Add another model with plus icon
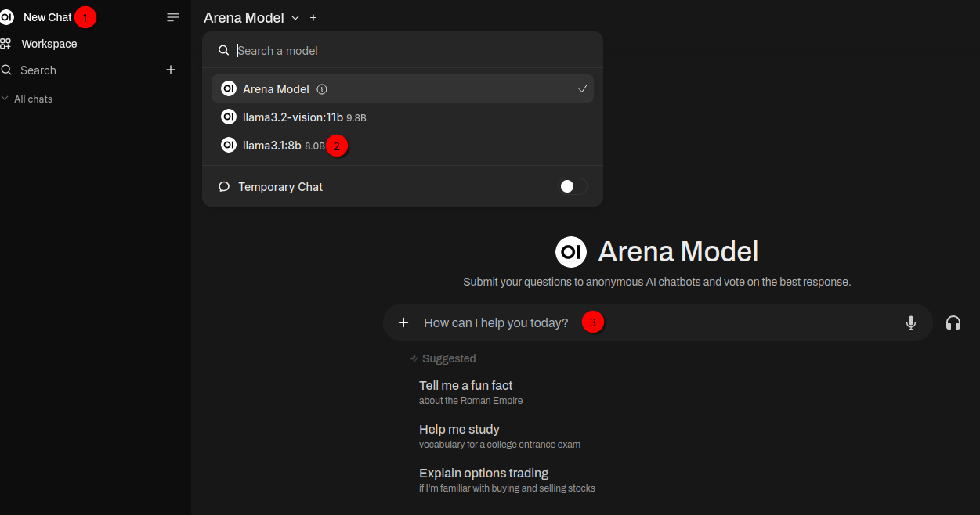Image resolution: width=980 pixels, height=515 pixels. pos(313,17)
